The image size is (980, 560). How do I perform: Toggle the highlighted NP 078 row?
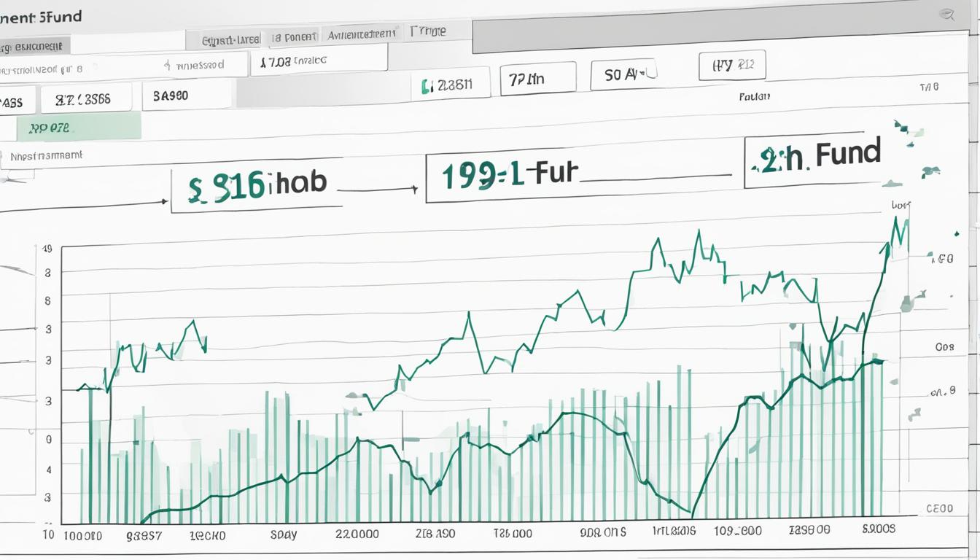coord(80,125)
